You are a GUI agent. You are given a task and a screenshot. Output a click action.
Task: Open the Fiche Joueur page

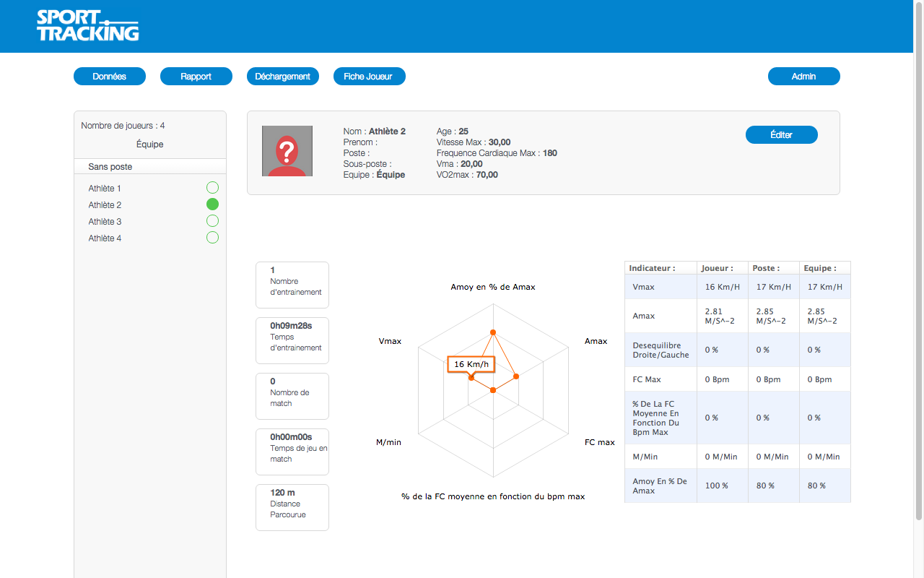pos(369,77)
